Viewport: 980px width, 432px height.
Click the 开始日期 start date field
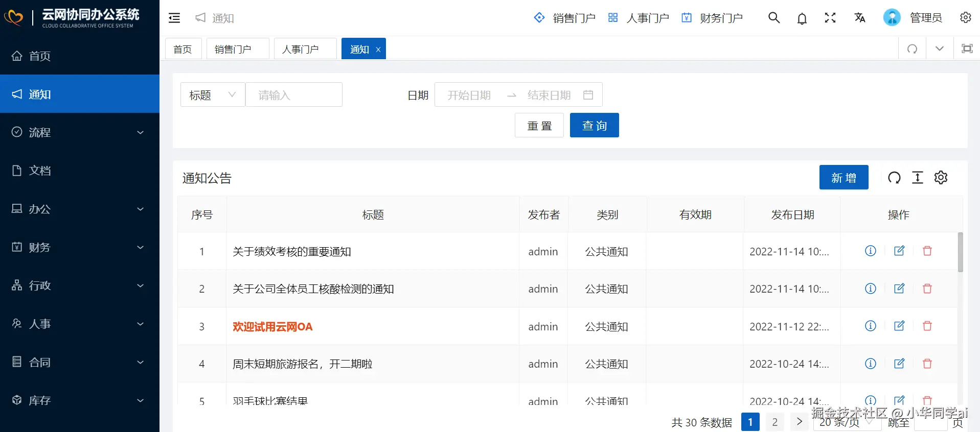pos(469,95)
